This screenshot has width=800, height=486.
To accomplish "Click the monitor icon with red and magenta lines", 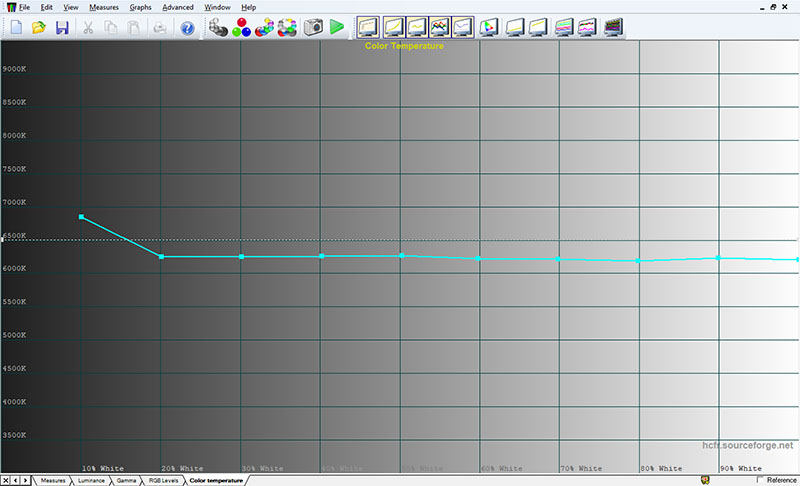I will pyautogui.click(x=587, y=27).
